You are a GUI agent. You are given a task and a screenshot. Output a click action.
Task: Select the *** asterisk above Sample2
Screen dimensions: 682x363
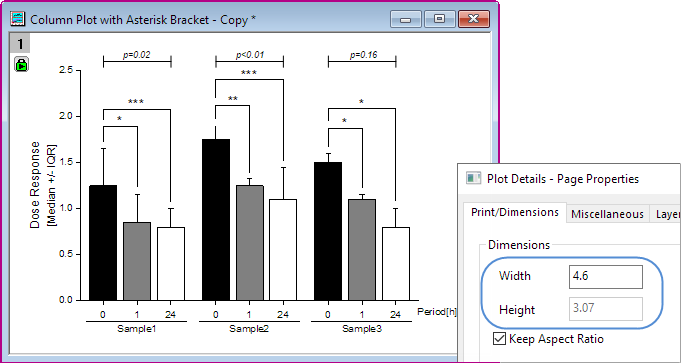tap(249, 73)
